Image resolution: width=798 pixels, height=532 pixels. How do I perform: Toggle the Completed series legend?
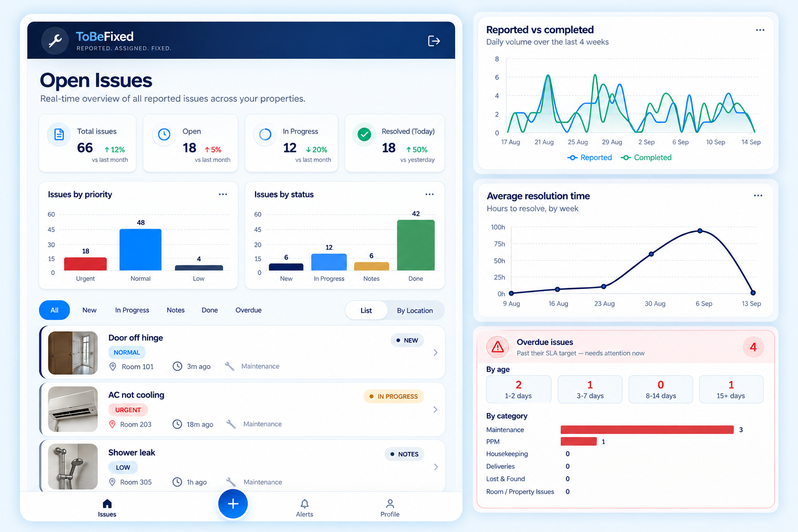[646, 157]
